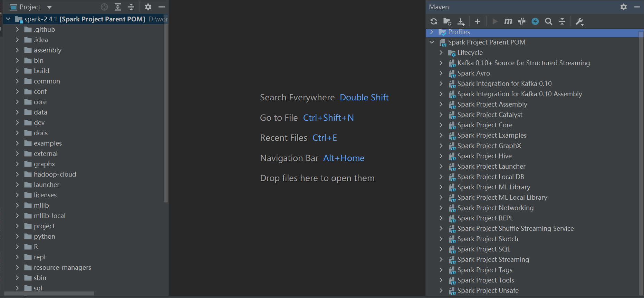Image resolution: width=644 pixels, height=298 pixels.
Task: Expand the core folder
Action: click(17, 102)
